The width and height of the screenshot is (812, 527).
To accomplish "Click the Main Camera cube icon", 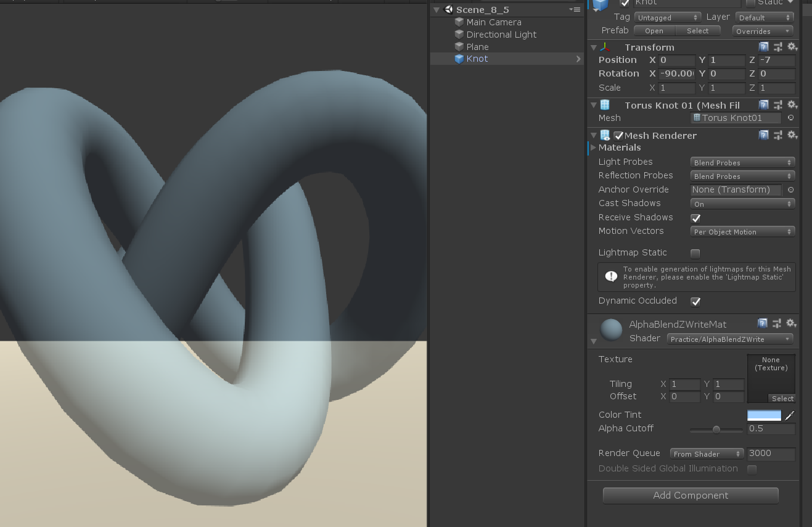I will tap(459, 22).
